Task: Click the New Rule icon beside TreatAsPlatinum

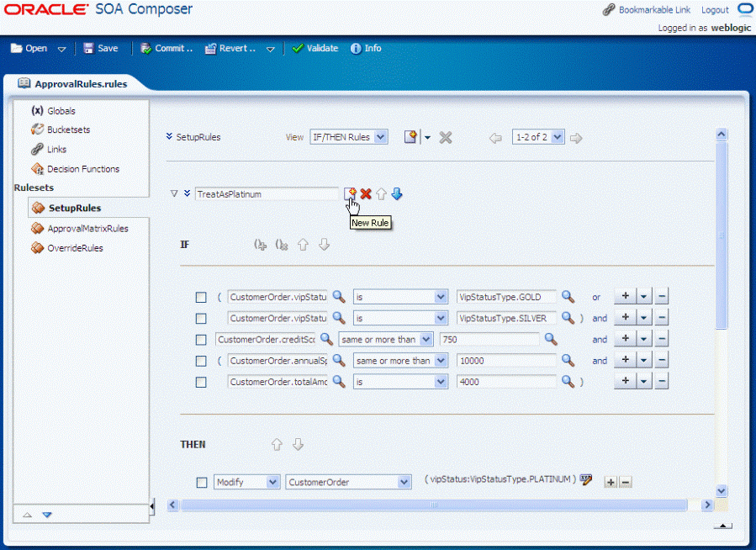Action: (x=350, y=193)
